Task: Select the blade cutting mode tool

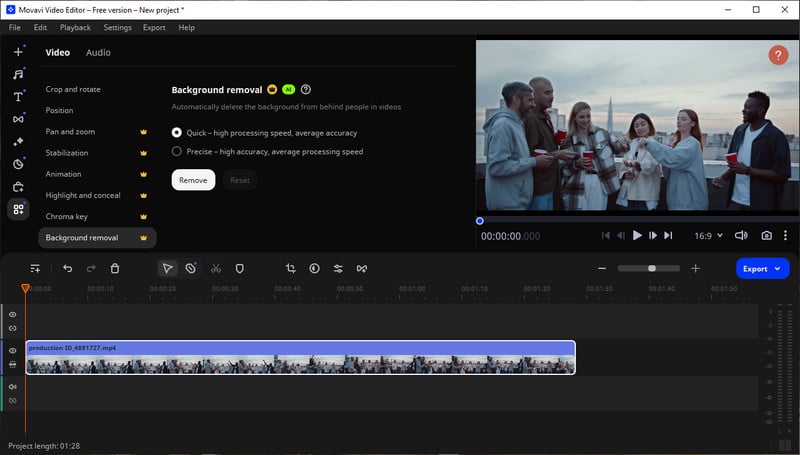Action: pyautogui.click(x=191, y=268)
